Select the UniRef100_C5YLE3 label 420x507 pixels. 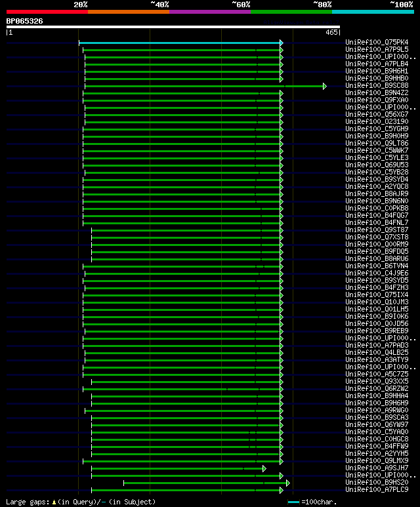click(377, 158)
